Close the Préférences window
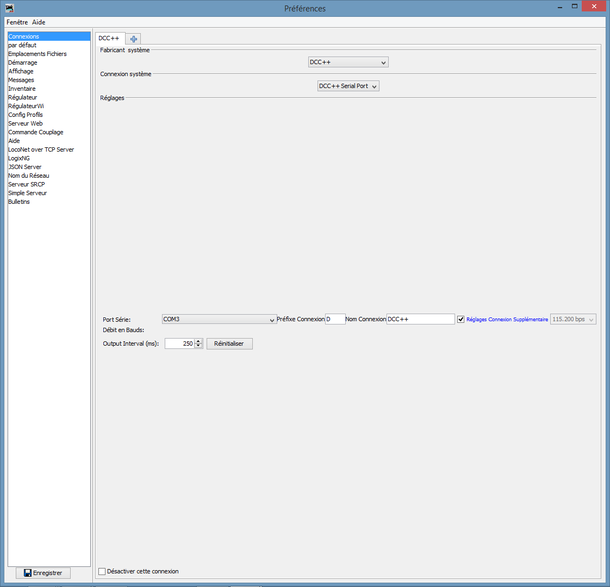 point(594,6)
